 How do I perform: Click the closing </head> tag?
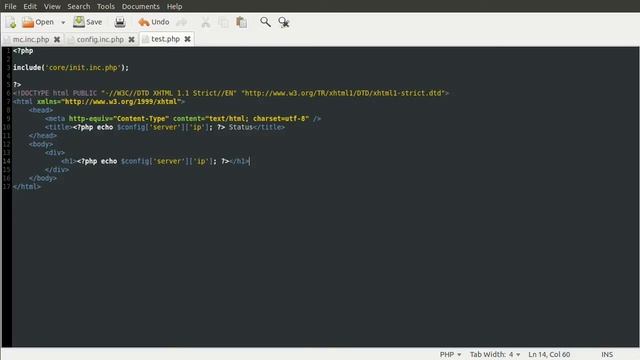click(43, 136)
